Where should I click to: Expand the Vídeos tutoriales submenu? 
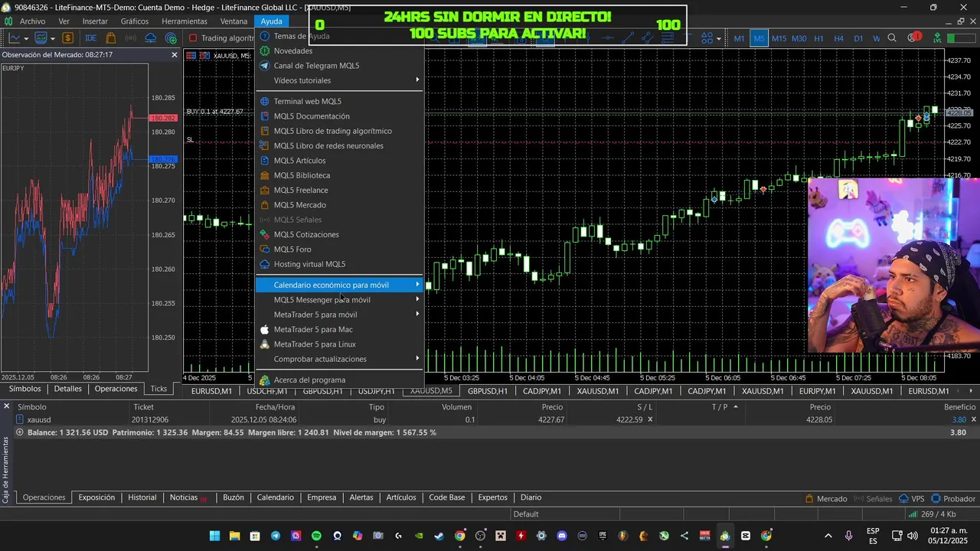click(x=339, y=80)
